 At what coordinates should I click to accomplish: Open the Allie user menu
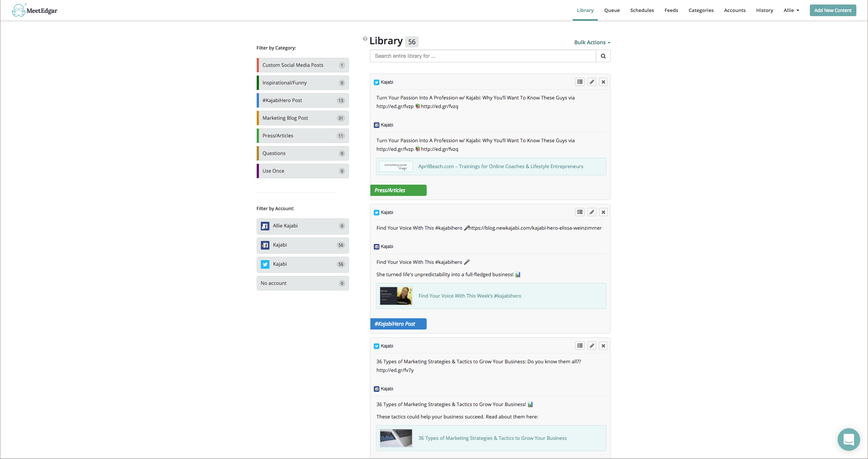coord(791,10)
